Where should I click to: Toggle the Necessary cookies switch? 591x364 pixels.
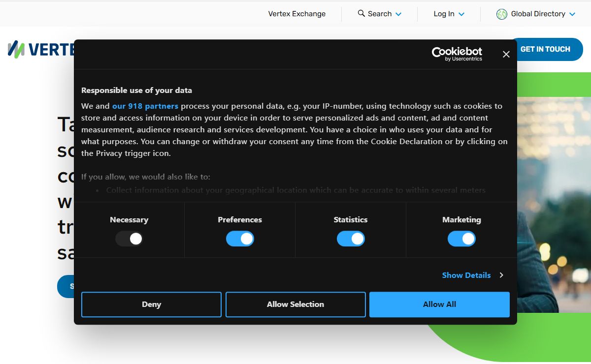click(x=129, y=239)
